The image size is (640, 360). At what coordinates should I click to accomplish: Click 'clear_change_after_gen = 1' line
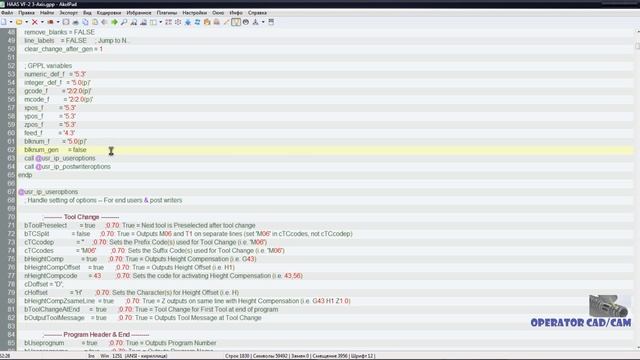click(x=63, y=49)
